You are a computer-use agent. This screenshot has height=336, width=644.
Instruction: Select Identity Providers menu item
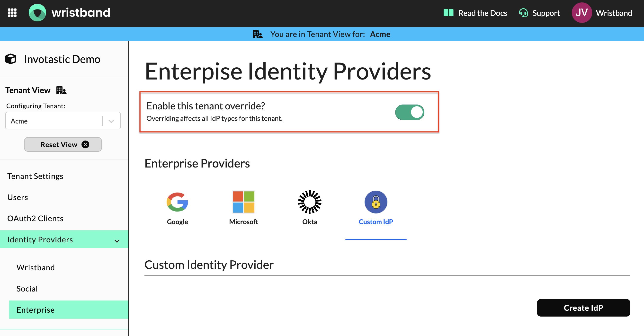[x=64, y=239]
